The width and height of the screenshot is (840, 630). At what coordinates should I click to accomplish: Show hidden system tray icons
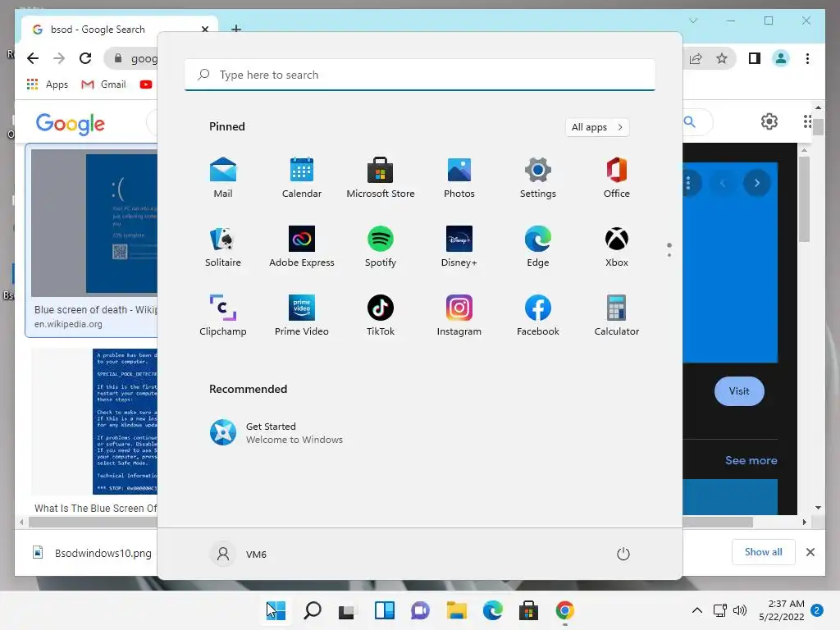coord(697,610)
